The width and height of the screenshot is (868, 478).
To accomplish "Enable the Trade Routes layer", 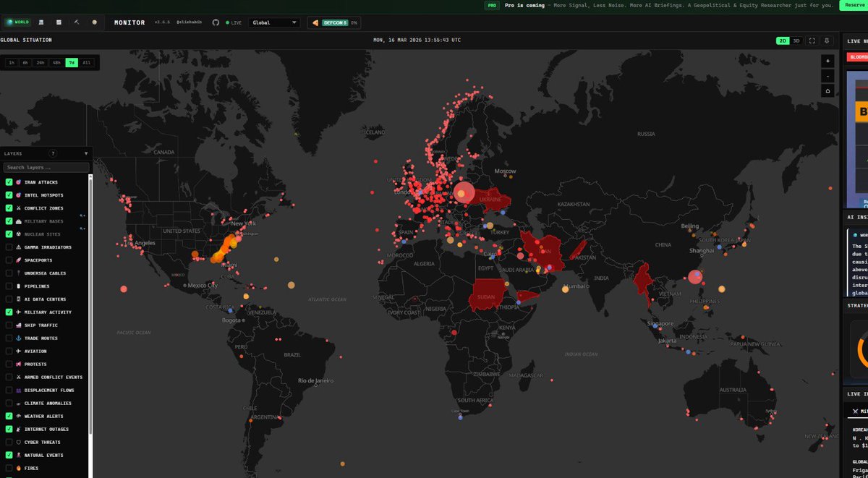I will pyautogui.click(x=9, y=338).
